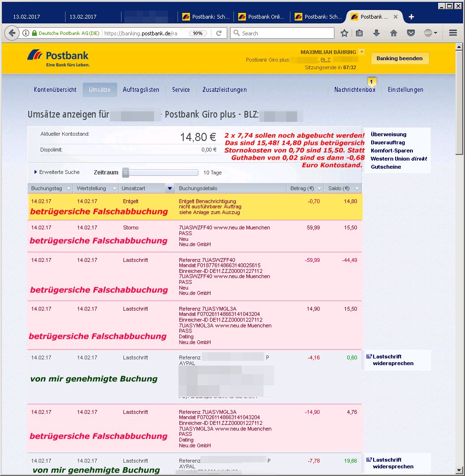Image resolution: width=465 pixels, height=476 pixels.
Task: Open the Western Union direkt link
Action: point(399,159)
